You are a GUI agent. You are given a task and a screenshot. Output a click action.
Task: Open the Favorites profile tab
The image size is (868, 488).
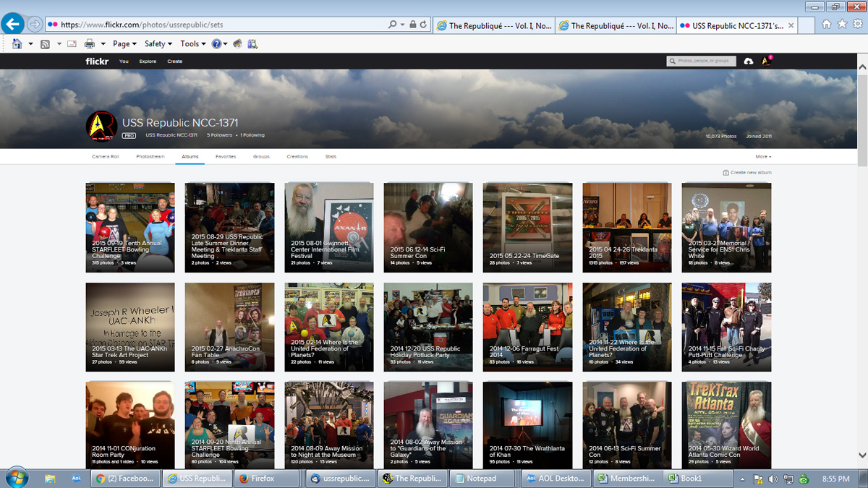coord(226,156)
